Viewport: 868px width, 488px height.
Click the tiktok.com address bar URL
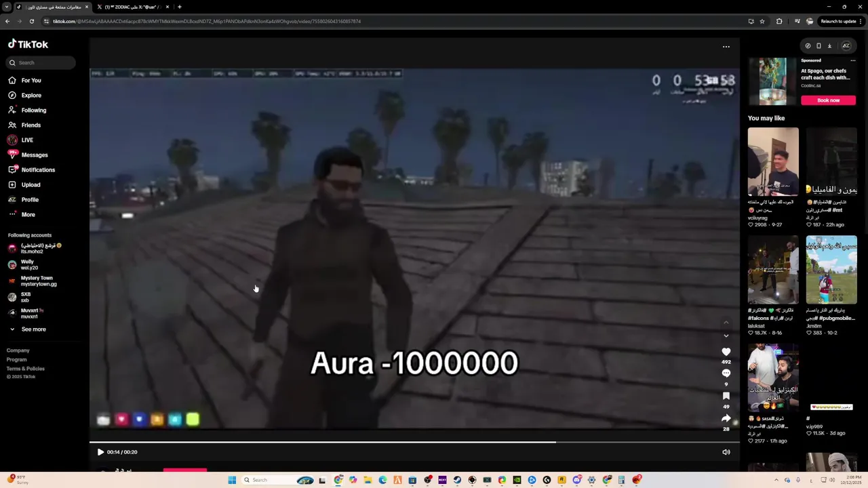[x=207, y=21]
